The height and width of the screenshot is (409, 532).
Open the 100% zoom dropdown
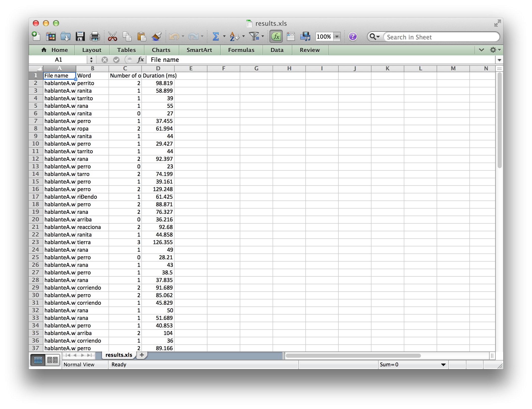[x=337, y=37]
